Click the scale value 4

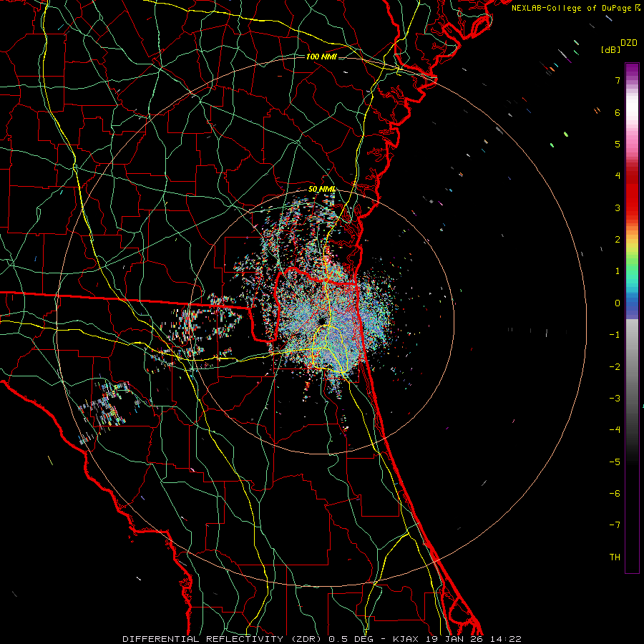(x=618, y=176)
